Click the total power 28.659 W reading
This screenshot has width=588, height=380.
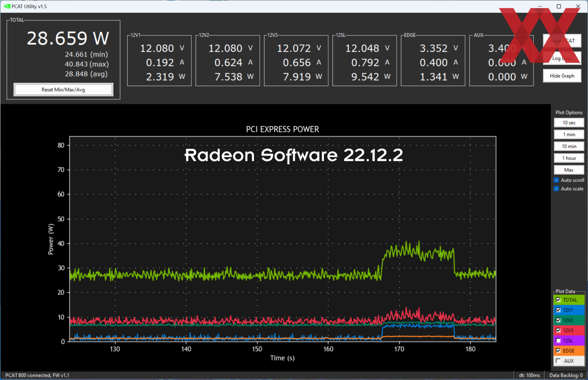(x=68, y=38)
